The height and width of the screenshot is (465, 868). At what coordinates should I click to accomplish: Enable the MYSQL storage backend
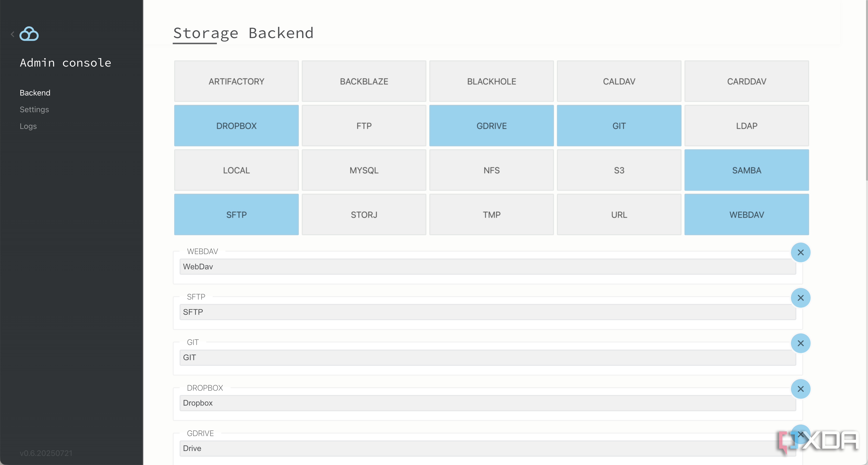click(x=364, y=170)
